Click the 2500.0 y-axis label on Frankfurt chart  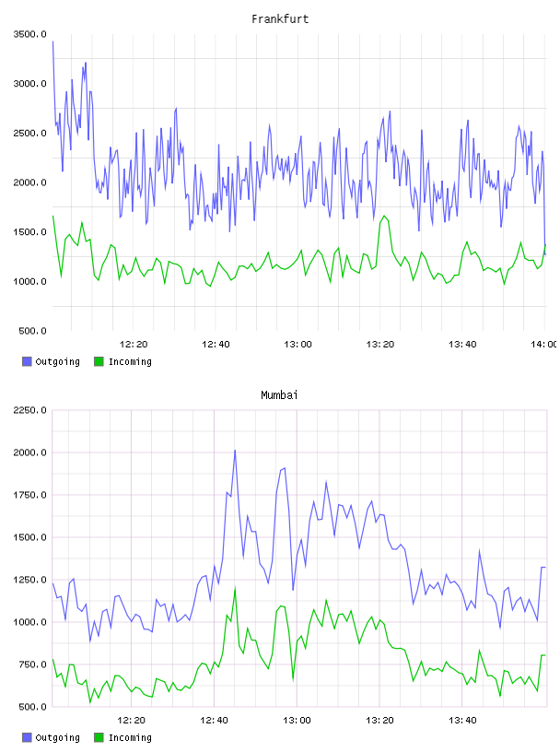pyautogui.click(x=29, y=133)
